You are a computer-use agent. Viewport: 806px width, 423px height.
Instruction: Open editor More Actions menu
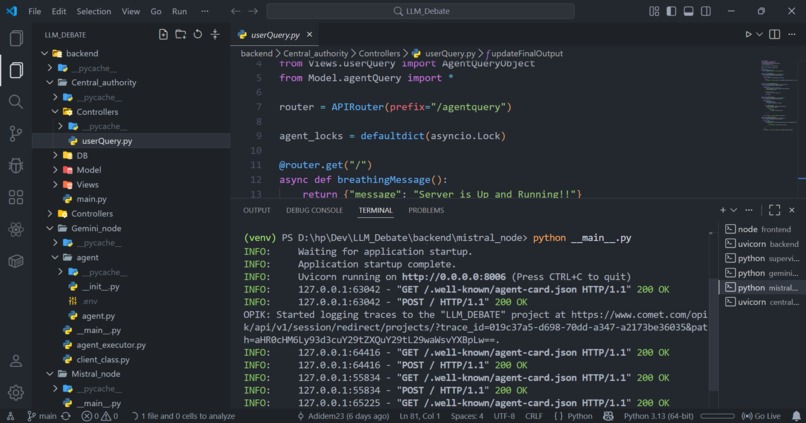click(792, 34)
